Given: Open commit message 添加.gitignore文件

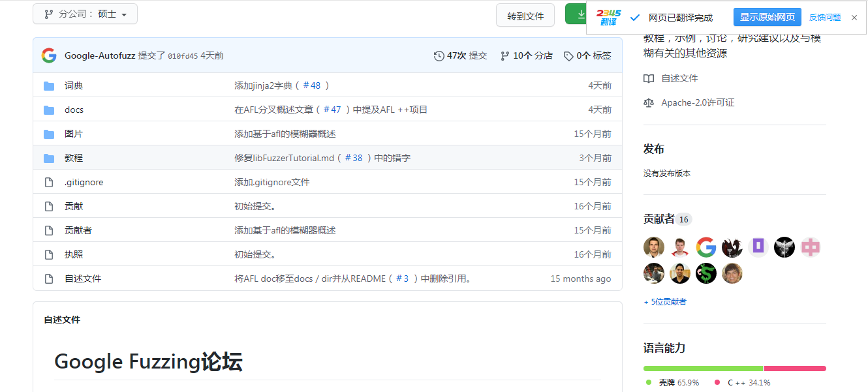Looking at the screenshot, I should coord(272,182).
